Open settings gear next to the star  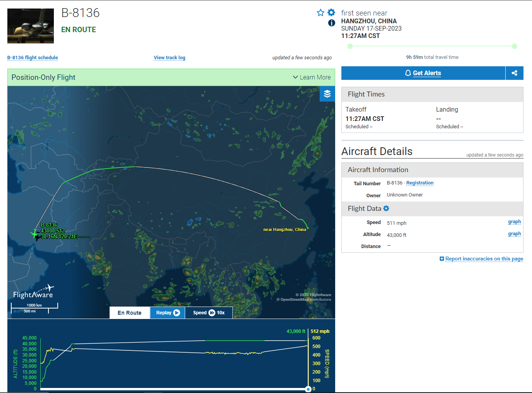(x=331, y=12)
